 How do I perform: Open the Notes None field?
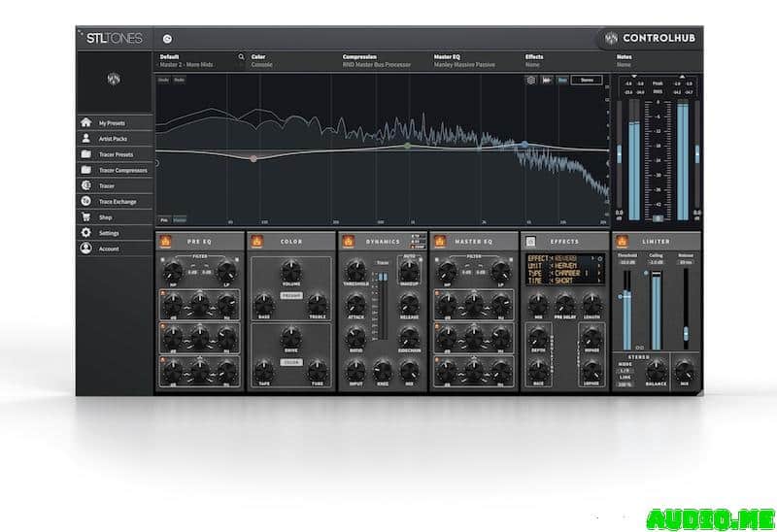pos(658,61)
